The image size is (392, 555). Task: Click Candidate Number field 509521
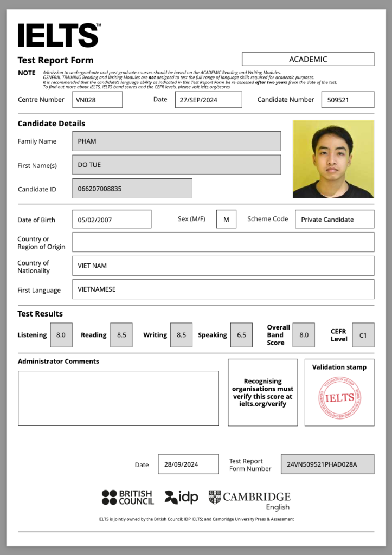pos(348,100)
